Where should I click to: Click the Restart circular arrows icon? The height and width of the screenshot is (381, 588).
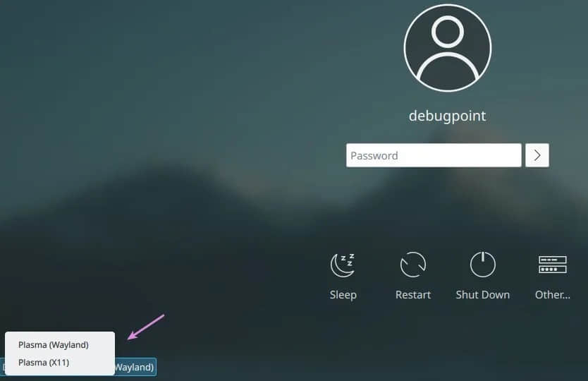[x=413, y=265]
